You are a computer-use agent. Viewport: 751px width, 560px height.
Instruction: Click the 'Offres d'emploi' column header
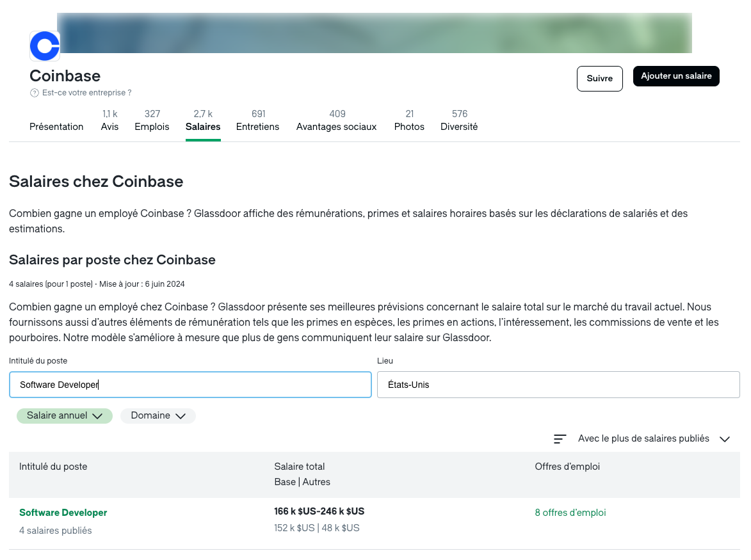pyautogui.click(x=567, y=467)
